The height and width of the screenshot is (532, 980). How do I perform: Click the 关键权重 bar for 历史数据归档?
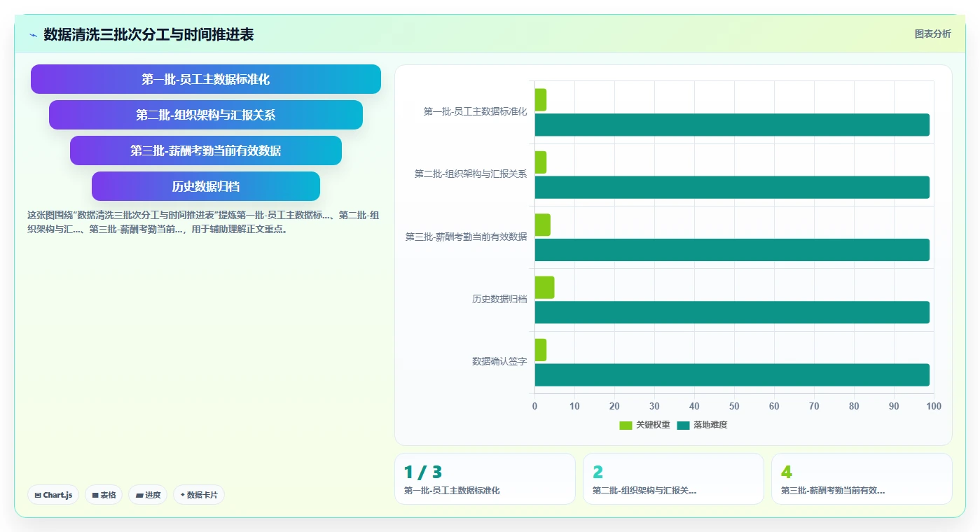(x=545, y=288)
